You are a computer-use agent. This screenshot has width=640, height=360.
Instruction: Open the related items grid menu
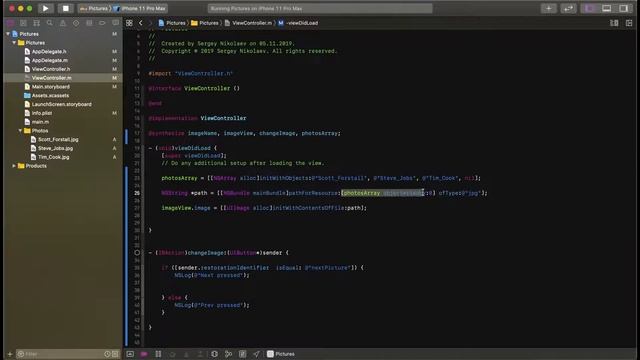coord(129,23)
